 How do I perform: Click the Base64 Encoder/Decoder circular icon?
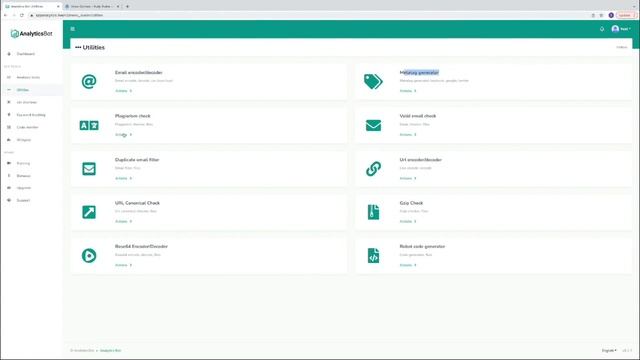[89, 256]
